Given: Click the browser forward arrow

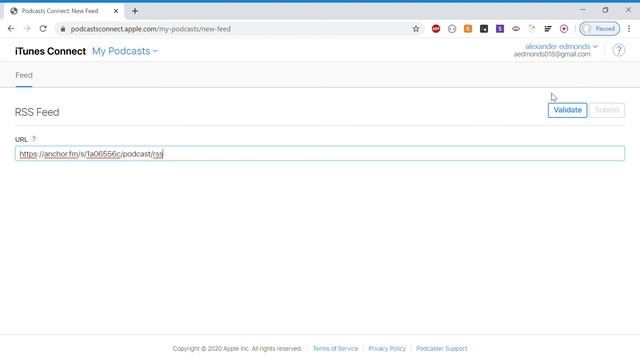Looking at the screenshot, I should (x=27, y=29).
